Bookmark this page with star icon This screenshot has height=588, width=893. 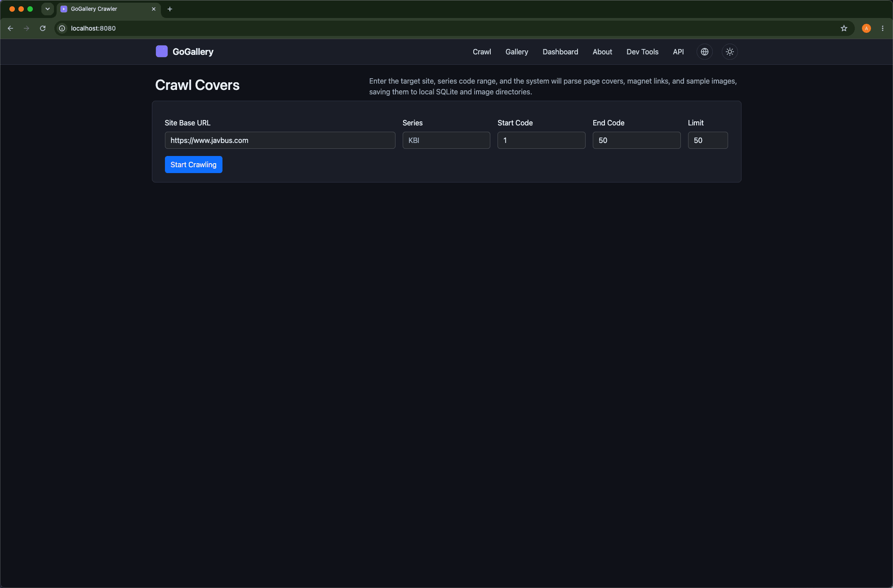(x=844, y=28)
